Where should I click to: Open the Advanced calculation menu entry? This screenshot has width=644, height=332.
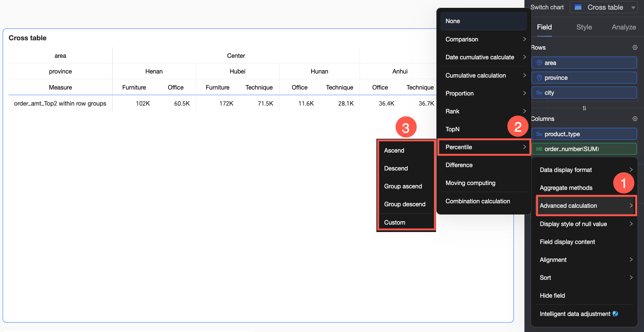click(x=586, y=206)
